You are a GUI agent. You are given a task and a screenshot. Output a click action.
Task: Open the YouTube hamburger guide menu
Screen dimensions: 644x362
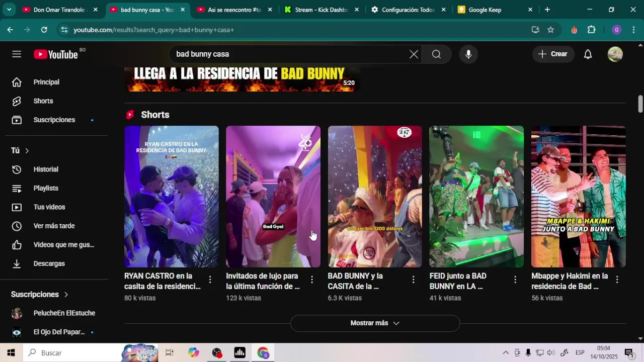[x=17, y=54]
